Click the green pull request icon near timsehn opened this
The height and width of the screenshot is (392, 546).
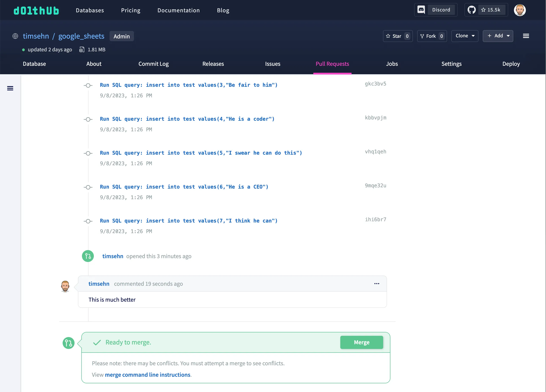click(x=88, y=256)
